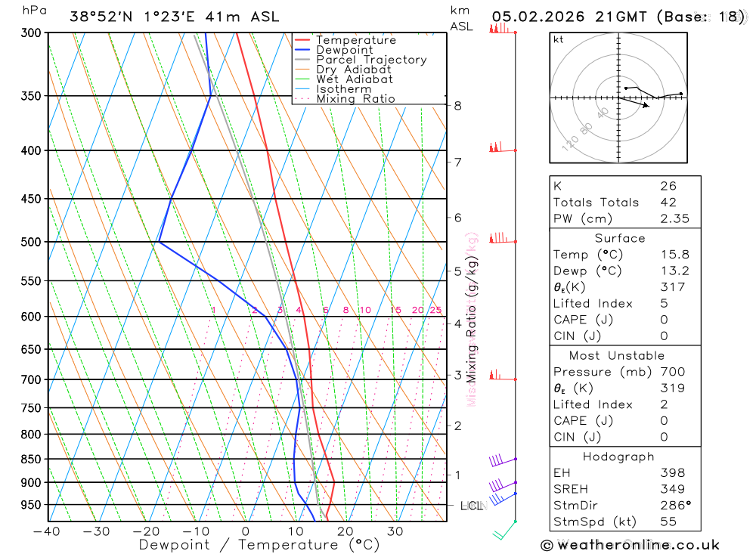The height and width of the screenshot is (554, 756).
Task: Click the SREH value 349
Action: click(x=673, y=489)
